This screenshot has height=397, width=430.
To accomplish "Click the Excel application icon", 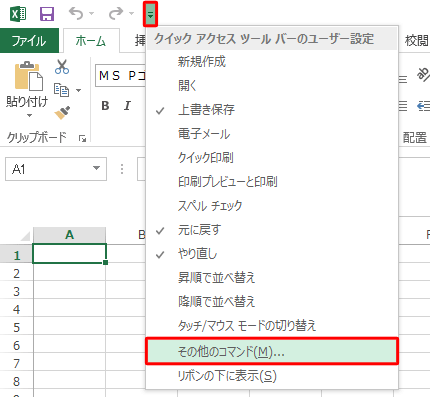I will coord(18,14).
